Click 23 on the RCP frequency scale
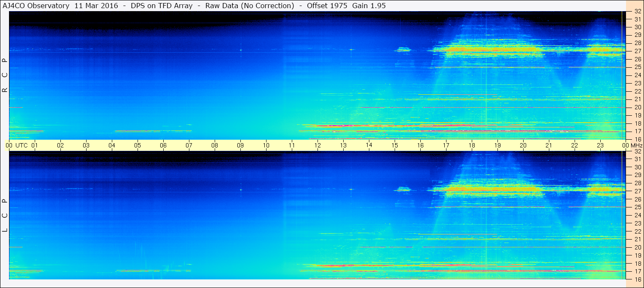 (x=637, y=83)
